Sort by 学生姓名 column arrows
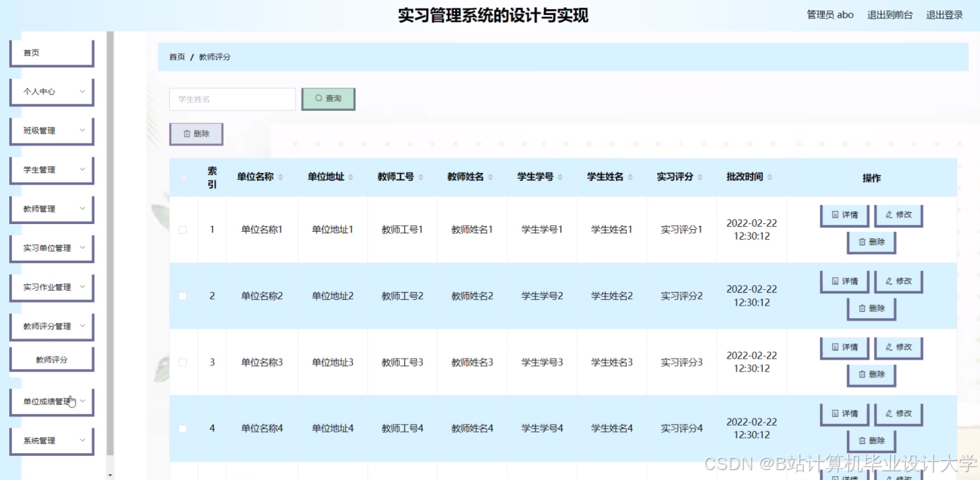This screenshot has height=480, width=980. click(x=630, y=177)
